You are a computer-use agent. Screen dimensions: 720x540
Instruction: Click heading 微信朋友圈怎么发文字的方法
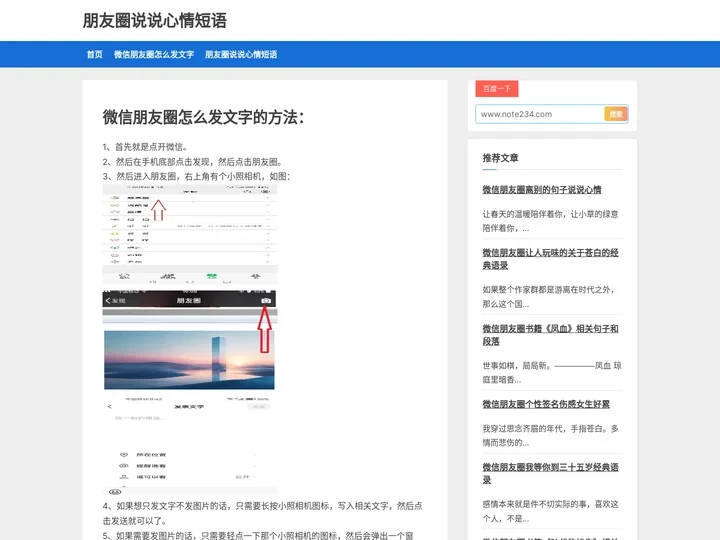coord(203,117)
